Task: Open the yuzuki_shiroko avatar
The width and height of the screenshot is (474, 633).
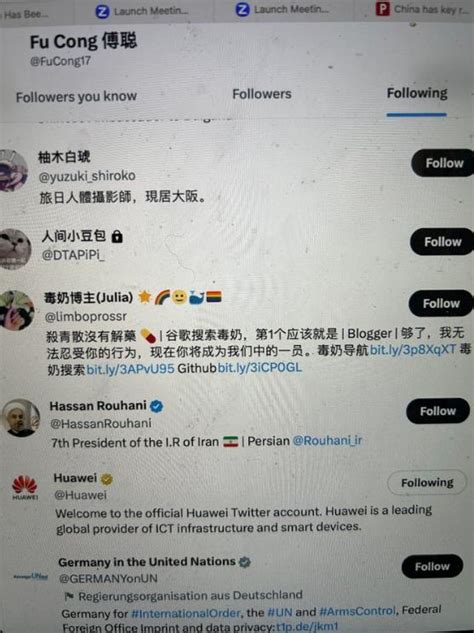Action: point(12,170)
